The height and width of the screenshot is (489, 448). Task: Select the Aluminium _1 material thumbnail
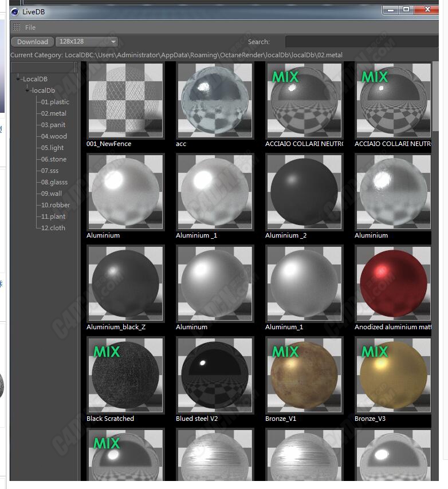[215, 192]
